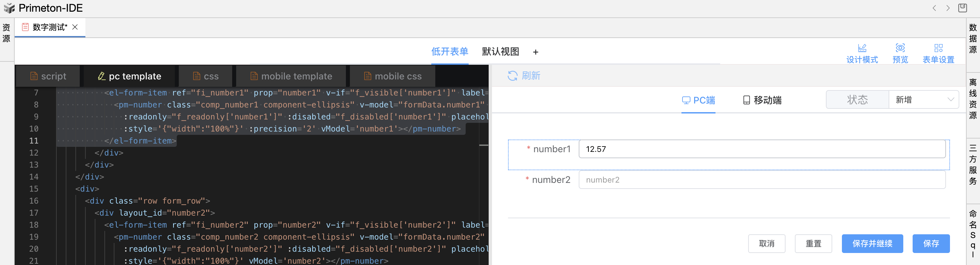Open the mobile template tab
The height and width of the screenshot is (265, 980).
pos(291,76)
